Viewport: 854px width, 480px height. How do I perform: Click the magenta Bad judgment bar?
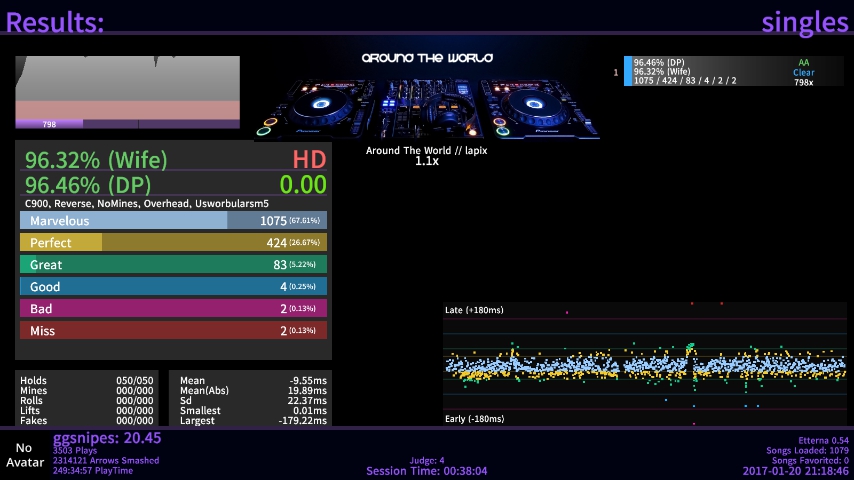pyautogui.click(x=173, y=309)
